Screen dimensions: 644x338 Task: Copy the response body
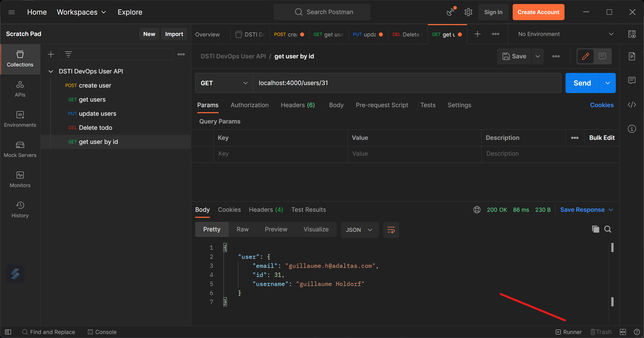coord(596,229)
